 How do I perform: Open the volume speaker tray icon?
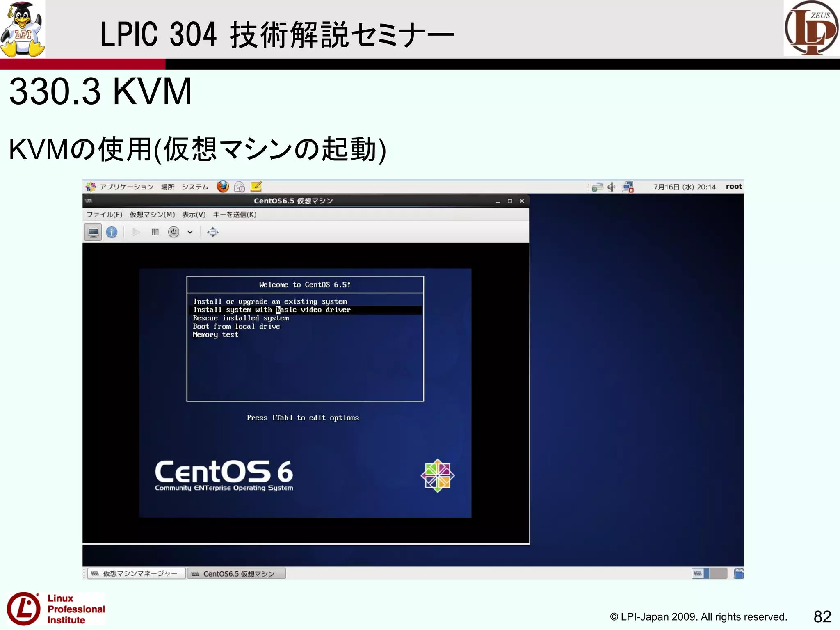pos(611,187)
